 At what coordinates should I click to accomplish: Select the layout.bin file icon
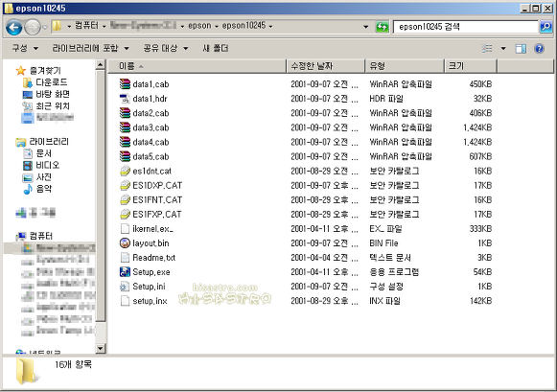(125, 243)
